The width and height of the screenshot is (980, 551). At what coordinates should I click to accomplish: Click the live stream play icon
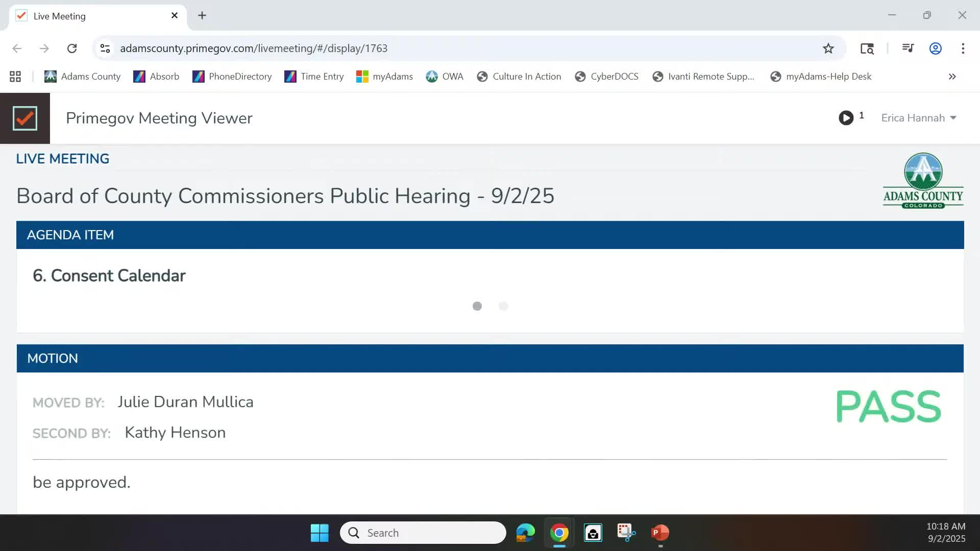tap(846, 118)
